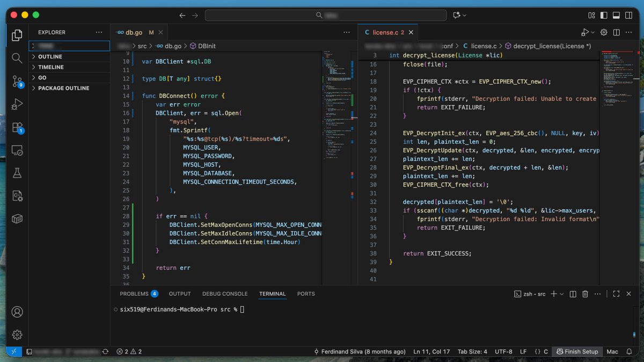Select the TERMINAL panel tab
Viewport: 644px width, 362px height.
pos(273,294)
